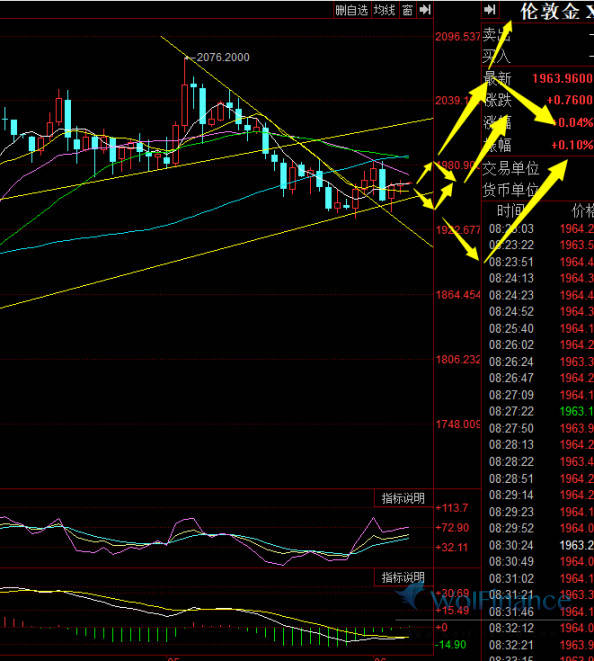The image size is (594, 661).
Task: Select the tick row at 08:24:52
Action: click(x=541, y=312)
